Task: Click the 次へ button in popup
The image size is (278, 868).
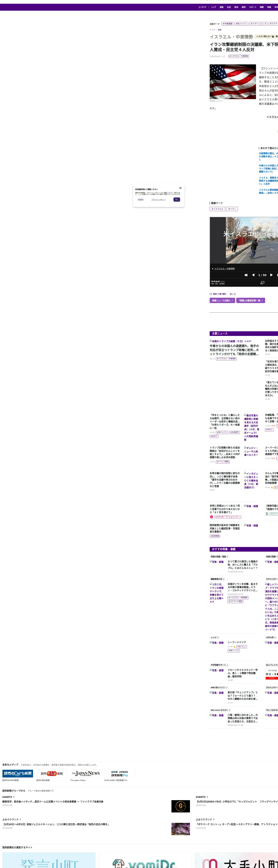Action: pyautogui.click(x=177, y=199)
